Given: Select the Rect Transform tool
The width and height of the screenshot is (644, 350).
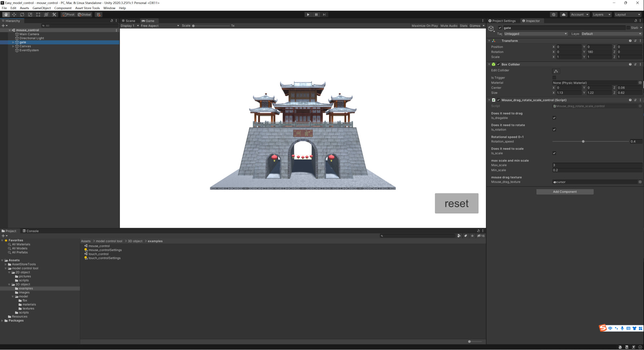Looking at the screenshot, I should coord(38,14).
